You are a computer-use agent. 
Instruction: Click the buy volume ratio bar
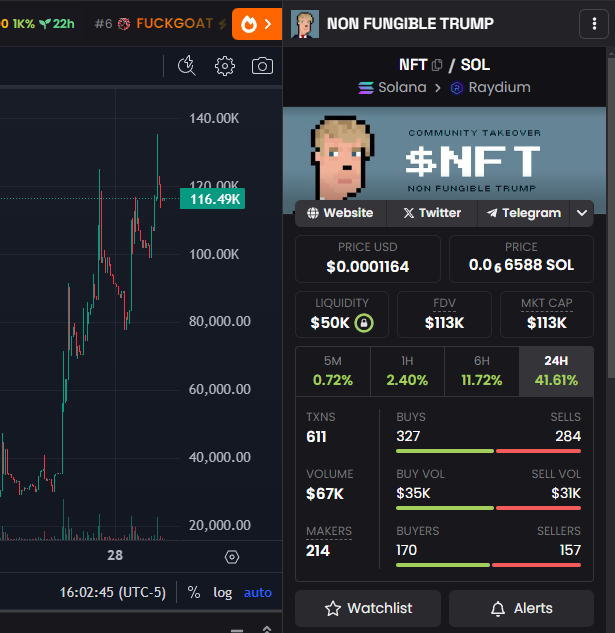point(488,508)
